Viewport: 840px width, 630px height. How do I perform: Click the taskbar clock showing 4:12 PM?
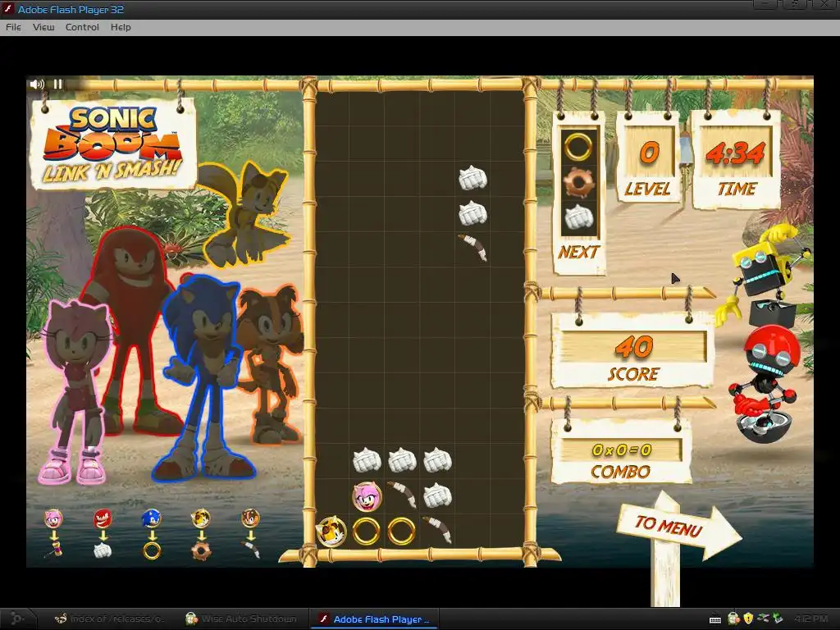pos(811,619)
